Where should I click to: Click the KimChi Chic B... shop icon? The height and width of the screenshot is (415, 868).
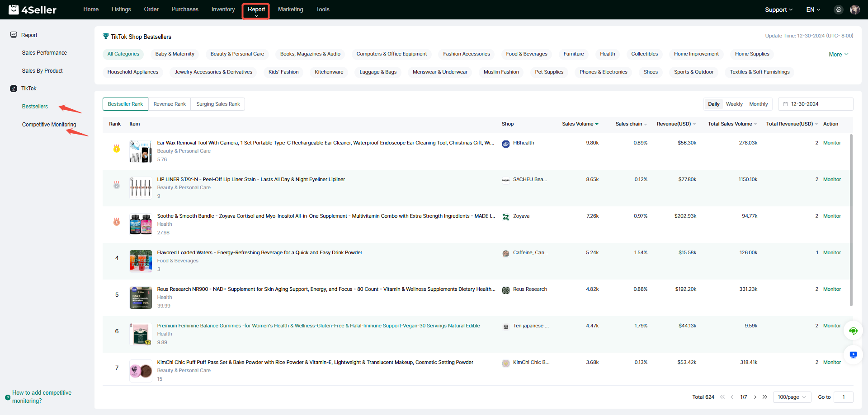pos(506,363)
